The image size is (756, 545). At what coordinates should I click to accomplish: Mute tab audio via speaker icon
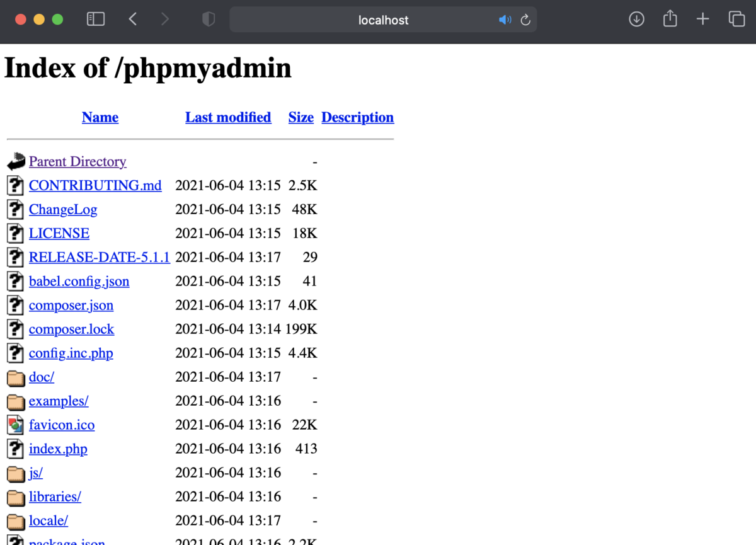pyautogui.click(x=505, y=20)
